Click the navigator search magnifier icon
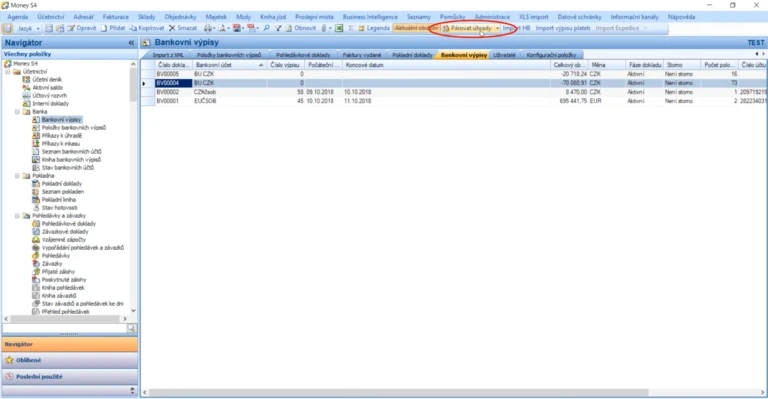This screenshot has height=399, width=768. (131, 329)
